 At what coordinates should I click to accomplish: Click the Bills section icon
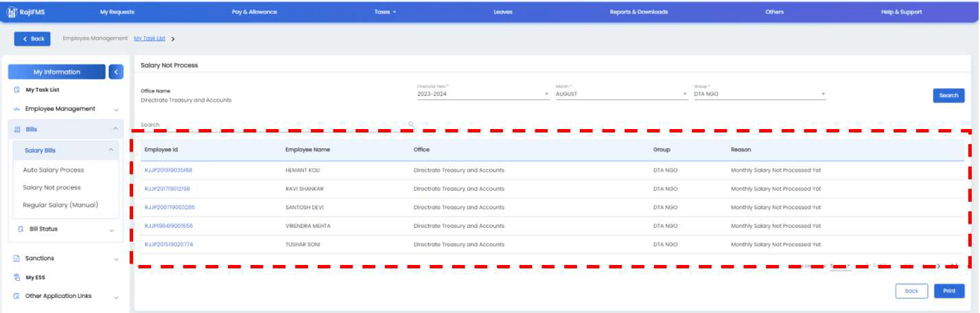(17, 129)
